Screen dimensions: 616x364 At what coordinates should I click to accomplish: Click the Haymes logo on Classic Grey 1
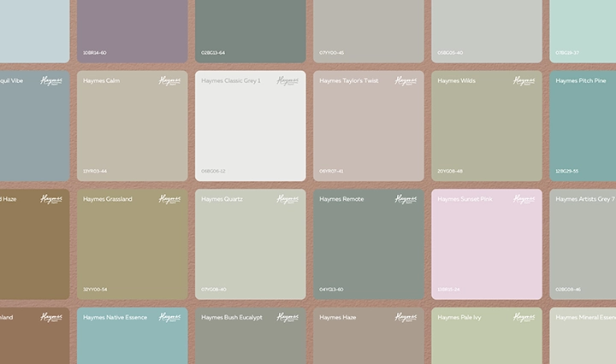click(x=288, y=81)
